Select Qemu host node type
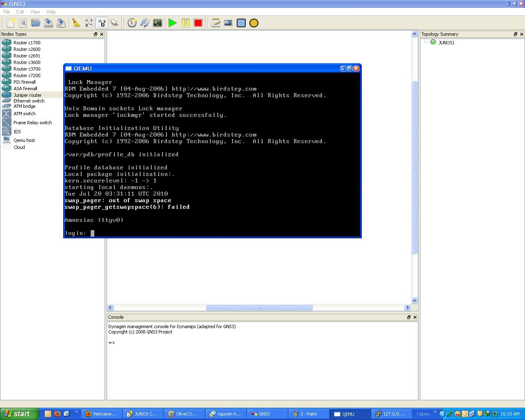This screenshot has width=525, height=420. click(x=24, y=140)
